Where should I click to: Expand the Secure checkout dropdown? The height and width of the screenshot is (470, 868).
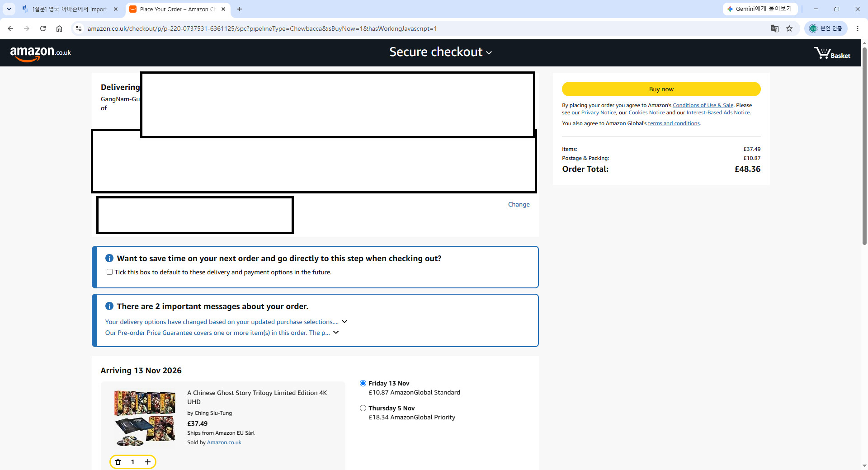tap(441, 52)
